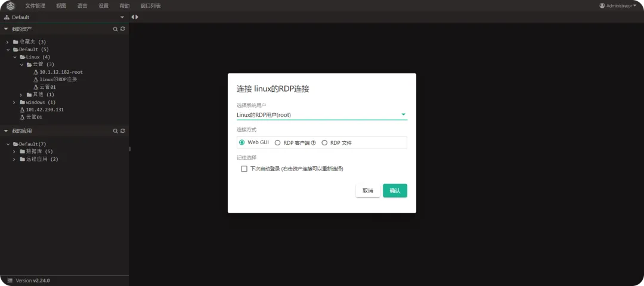Click the Default (5) folder icon
Screen dimensions: 644x286
coord(16,49)
